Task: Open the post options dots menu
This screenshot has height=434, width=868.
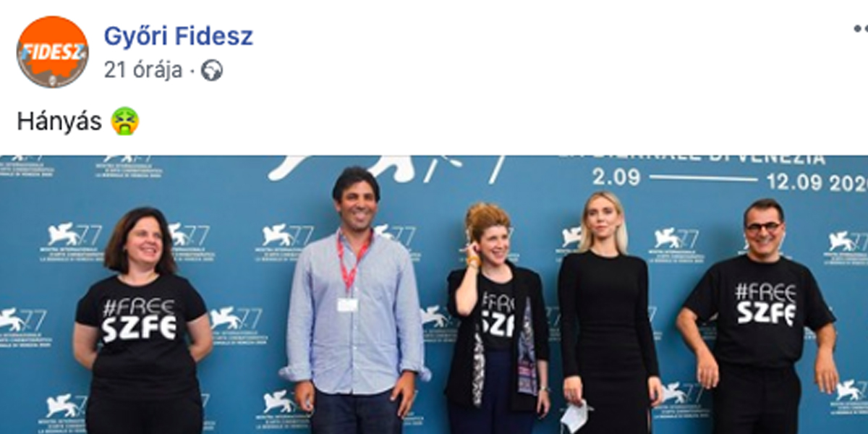Action: pos(860,29)
